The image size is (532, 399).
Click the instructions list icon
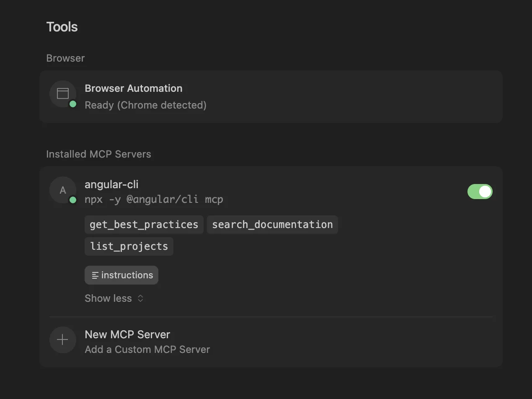click(94, 275)
